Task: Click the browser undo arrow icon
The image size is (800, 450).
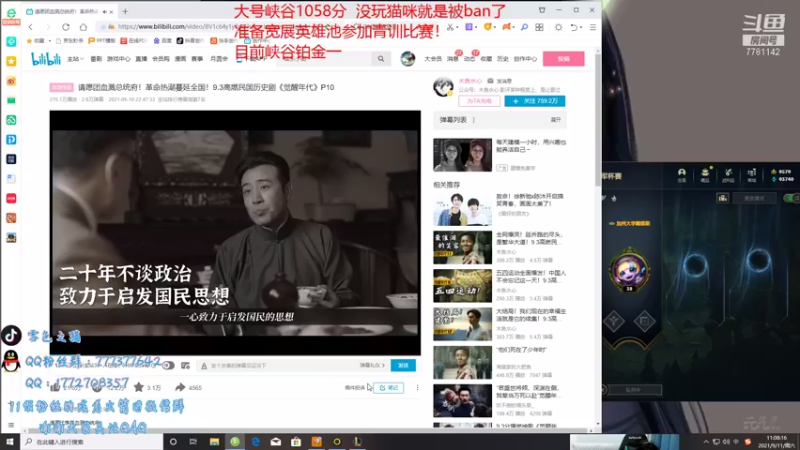Action: point(574,27)
